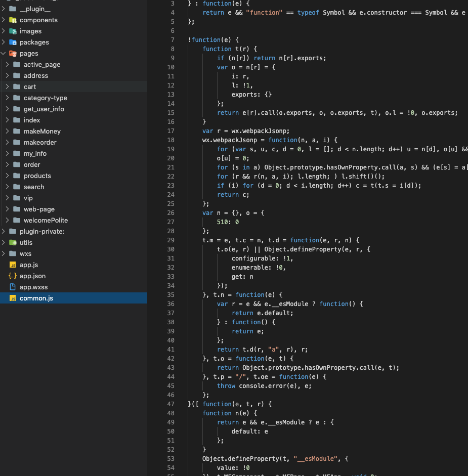
Task: Click the category-type folder icon
Action: click(17, 98)
